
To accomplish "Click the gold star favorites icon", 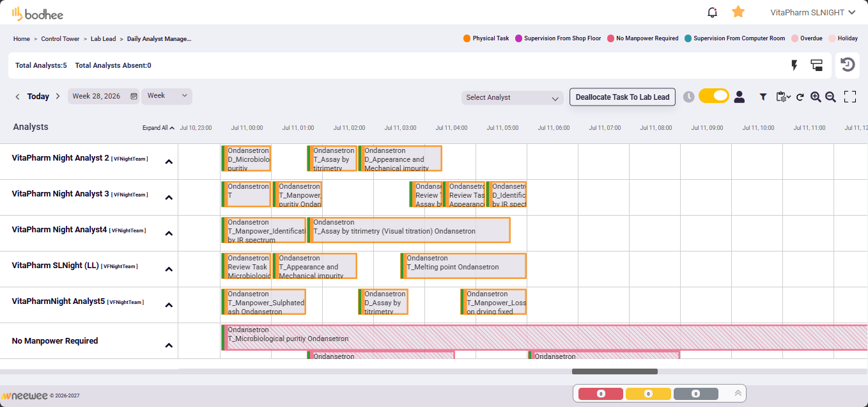I will click(x=738, y=12).
